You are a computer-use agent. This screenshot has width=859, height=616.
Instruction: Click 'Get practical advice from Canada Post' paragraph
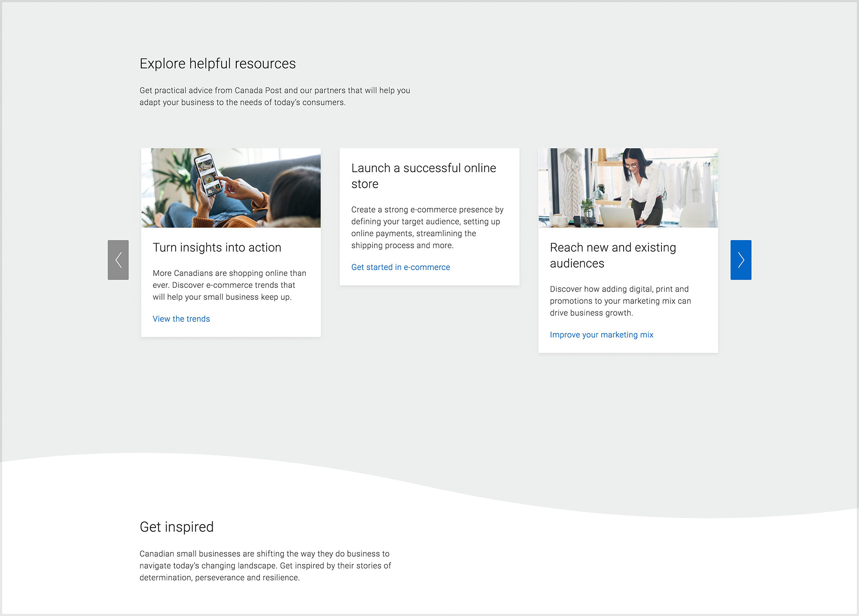tap(275, 96)
